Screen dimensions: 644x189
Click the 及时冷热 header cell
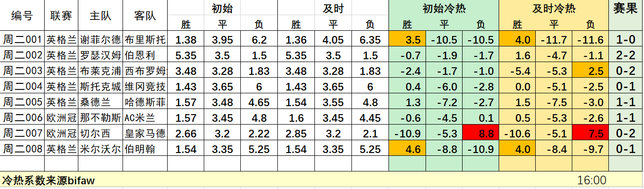click(554, 8)
